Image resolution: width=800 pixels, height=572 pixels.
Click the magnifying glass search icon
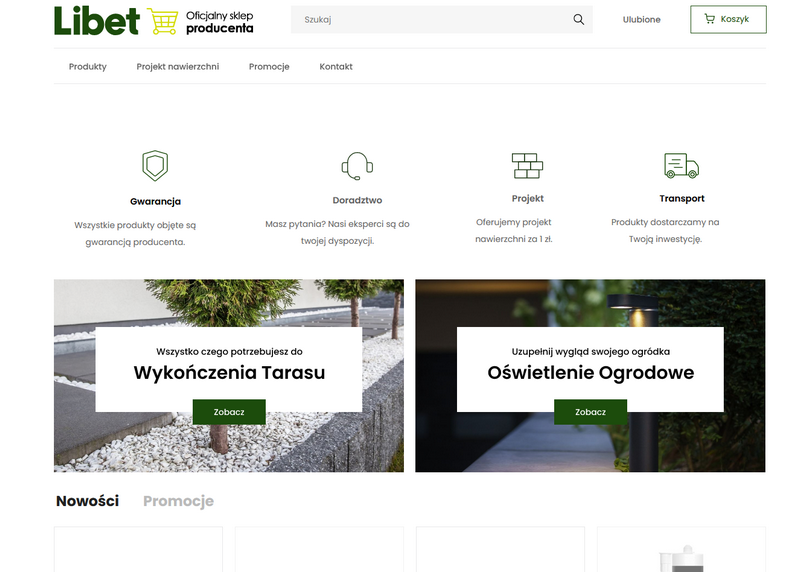(x=578, y=19)
